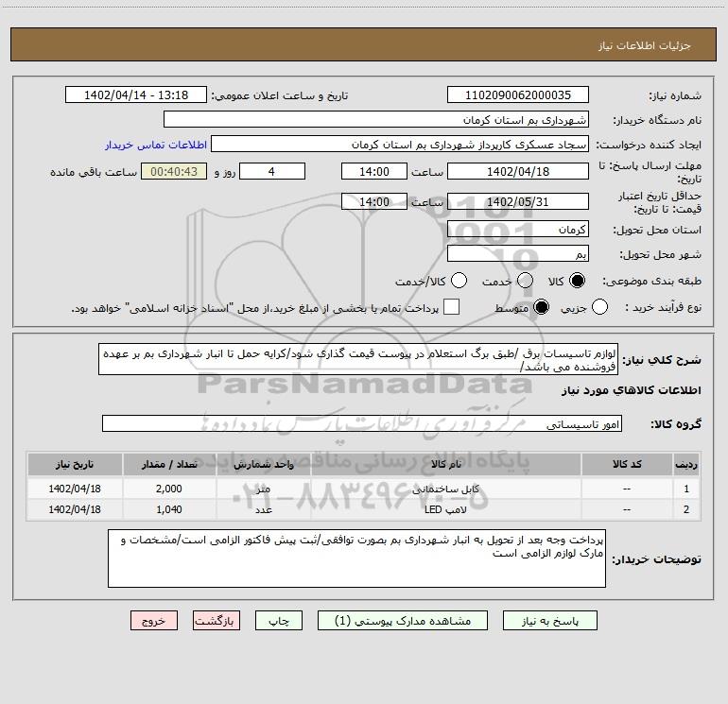This screenshot has width=728, height=704.
Task: Tick the اسناد خزانه اسلامی payment checkbox
Action: [451, 307]
